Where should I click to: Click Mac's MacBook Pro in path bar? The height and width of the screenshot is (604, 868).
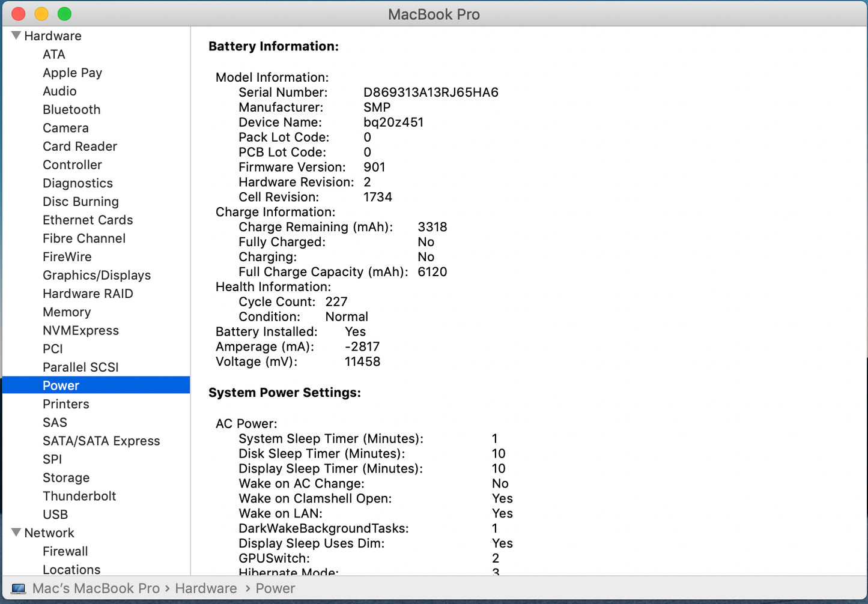coord(96,589)
